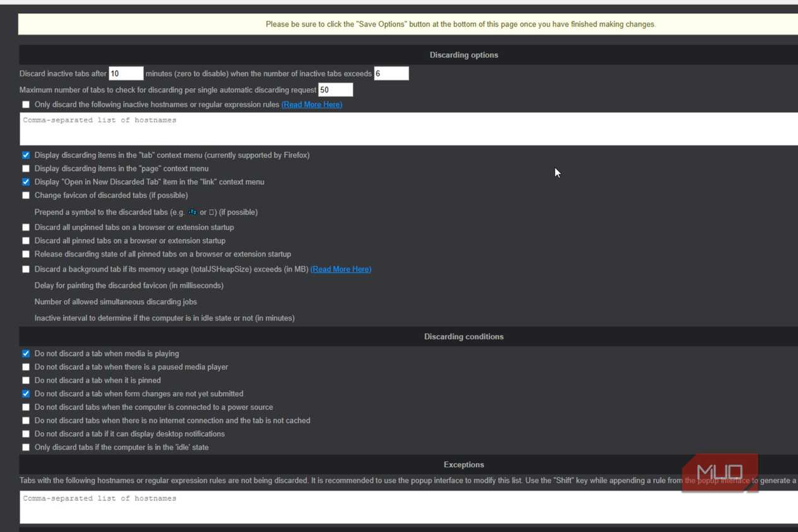The width and height of the screenshot is (798, 532).
Task: Enable change favicon of discarded tabs
Action: 26,195
